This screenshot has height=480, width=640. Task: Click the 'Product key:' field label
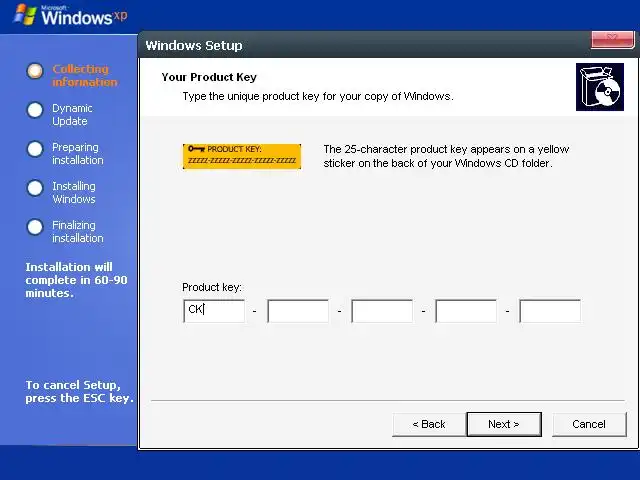[212, 287]
